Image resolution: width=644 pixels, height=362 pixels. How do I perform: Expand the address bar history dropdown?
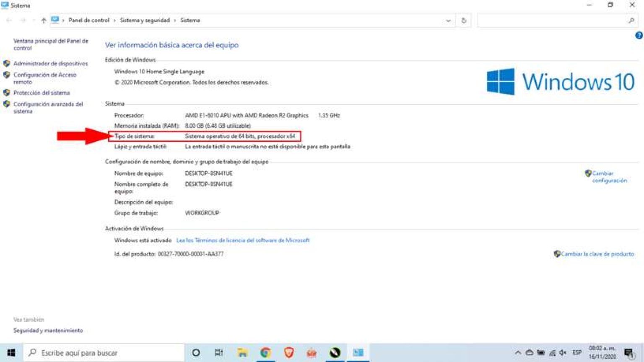pos(448,21)
